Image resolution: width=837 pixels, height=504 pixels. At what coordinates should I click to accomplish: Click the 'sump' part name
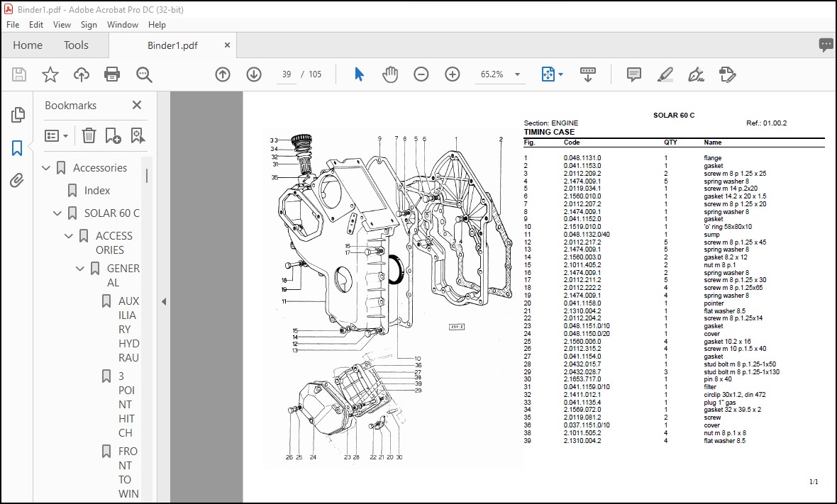pyautogui.click(x=711, y=234)
